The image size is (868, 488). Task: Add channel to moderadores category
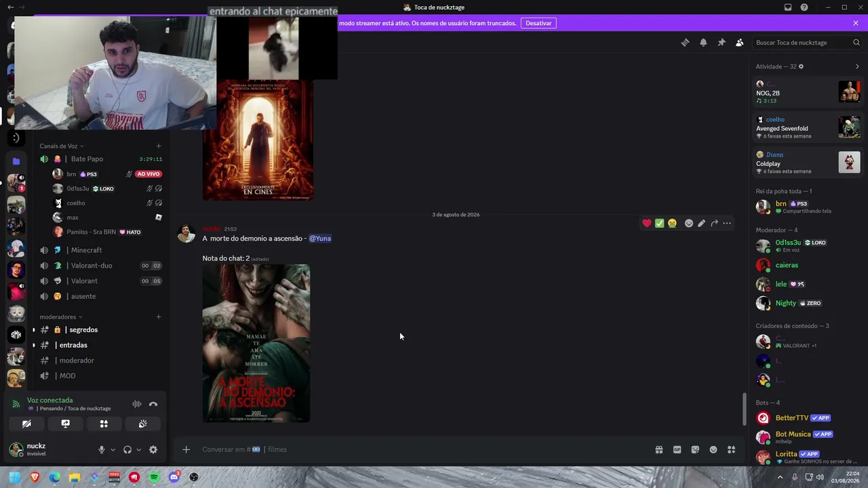point(159,317)
